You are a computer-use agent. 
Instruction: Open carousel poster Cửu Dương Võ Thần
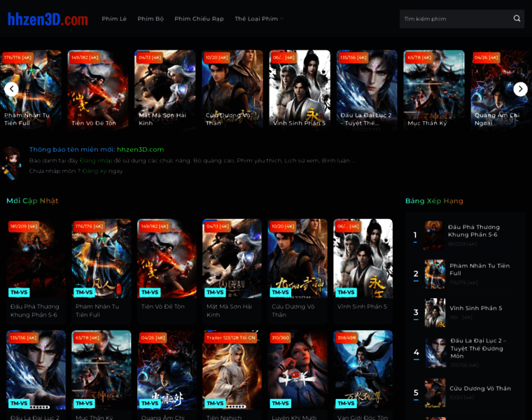tap(232, 89)
